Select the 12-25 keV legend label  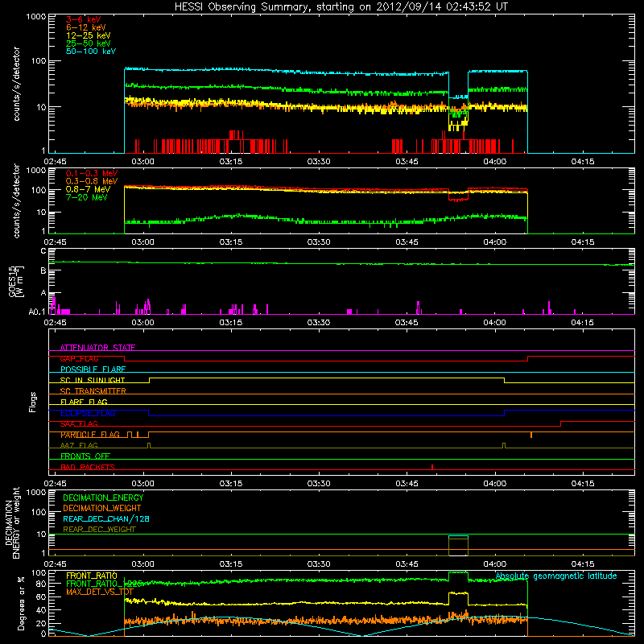click(x=88, y=35)
